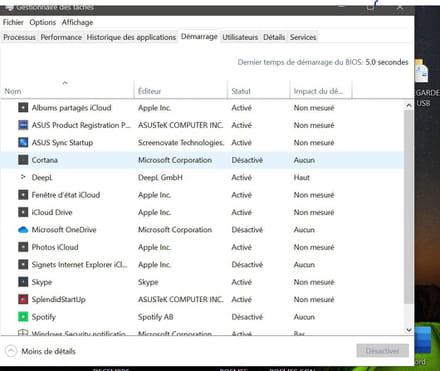
Task: Select the SplendidStartUp entry name
Action: tap(58, 299)
